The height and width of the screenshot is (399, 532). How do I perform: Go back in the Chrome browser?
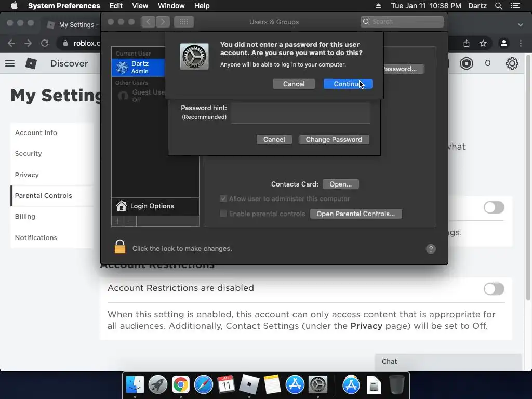11,43
